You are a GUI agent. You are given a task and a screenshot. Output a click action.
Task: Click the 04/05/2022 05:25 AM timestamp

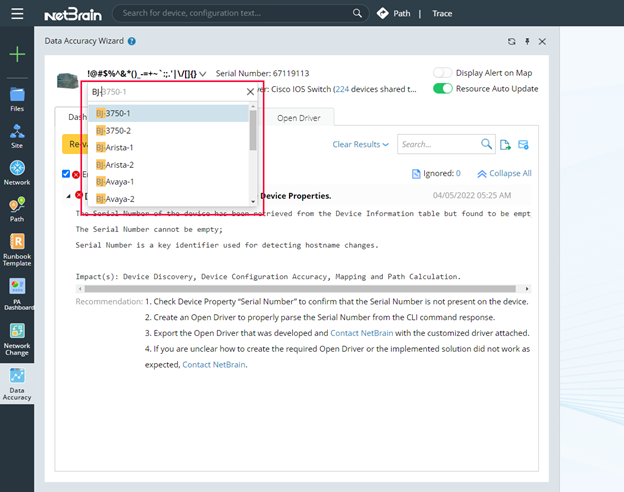tap(472, 195)
